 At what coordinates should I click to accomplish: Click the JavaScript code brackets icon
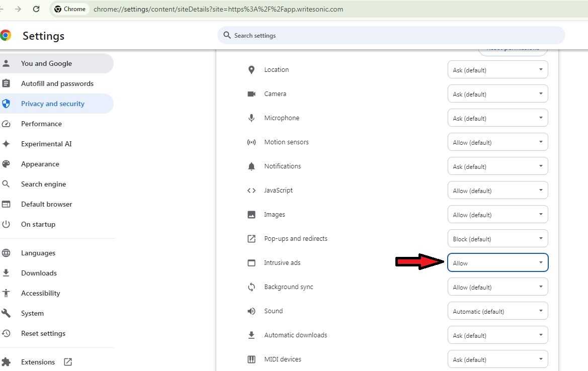click(x=251, y=191)
